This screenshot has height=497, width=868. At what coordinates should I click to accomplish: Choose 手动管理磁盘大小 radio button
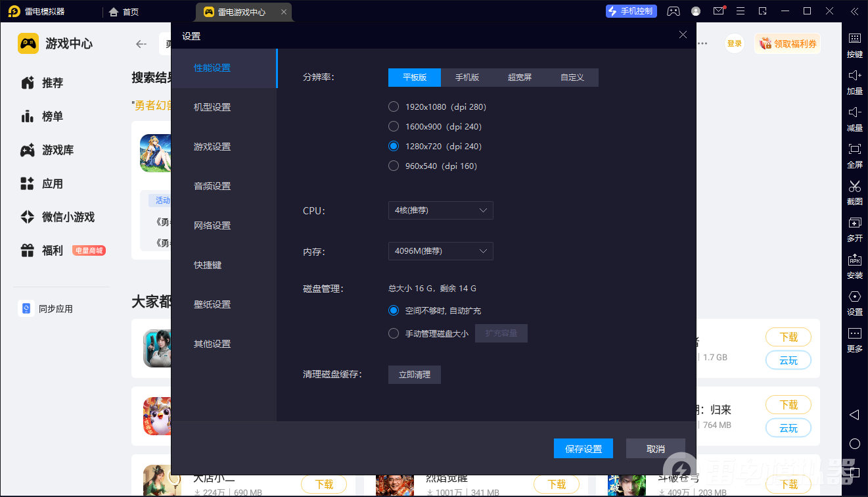(x=394, y=333)
